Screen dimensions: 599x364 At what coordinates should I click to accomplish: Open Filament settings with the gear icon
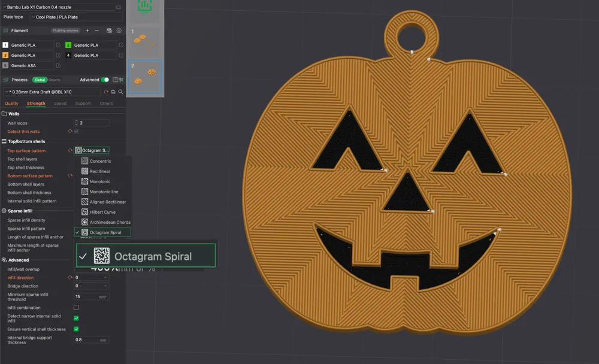pos(119,31)
